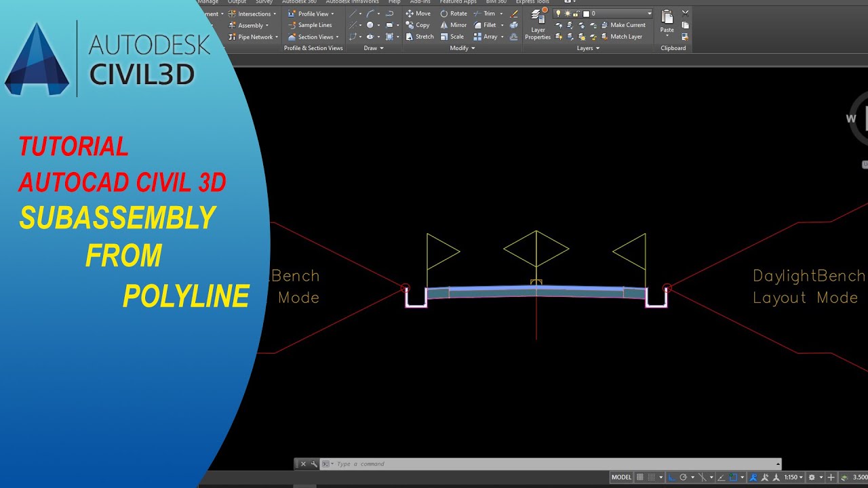
Task: Open the Manage ribbon tab
Action: 208,2
